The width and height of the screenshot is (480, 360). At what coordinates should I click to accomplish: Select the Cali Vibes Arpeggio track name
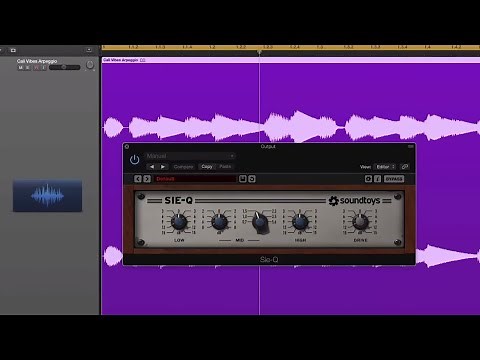click(x=37, y=61)
